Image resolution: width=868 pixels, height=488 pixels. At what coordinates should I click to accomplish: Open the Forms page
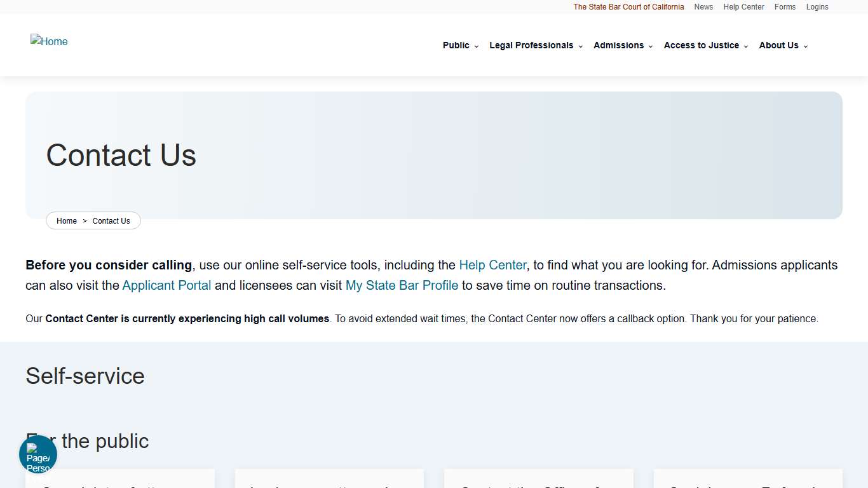click(x=785, y=7)
